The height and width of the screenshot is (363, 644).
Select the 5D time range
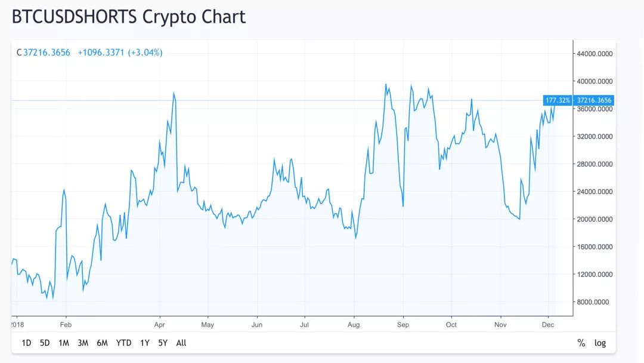pos(45,343)
